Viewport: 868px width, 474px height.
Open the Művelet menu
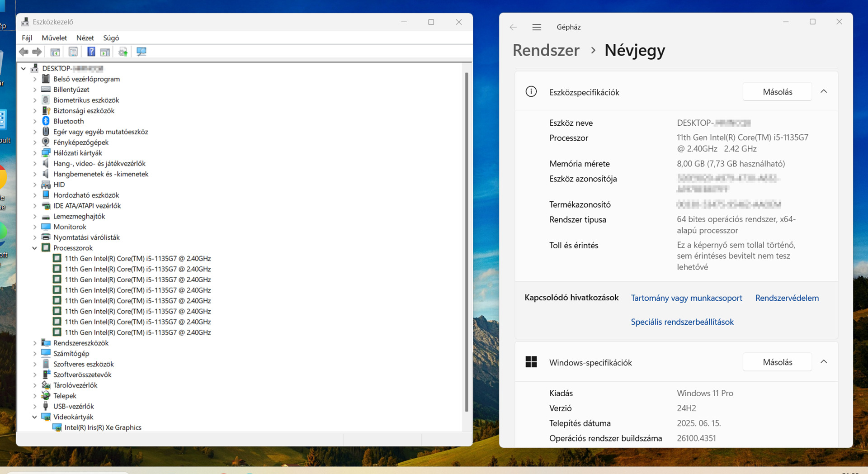(54, 38)
